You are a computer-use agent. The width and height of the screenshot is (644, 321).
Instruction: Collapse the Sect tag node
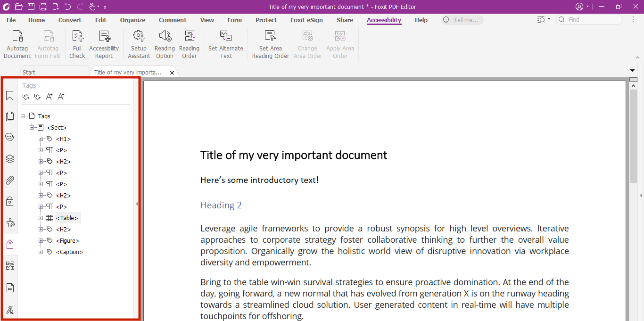32,127
